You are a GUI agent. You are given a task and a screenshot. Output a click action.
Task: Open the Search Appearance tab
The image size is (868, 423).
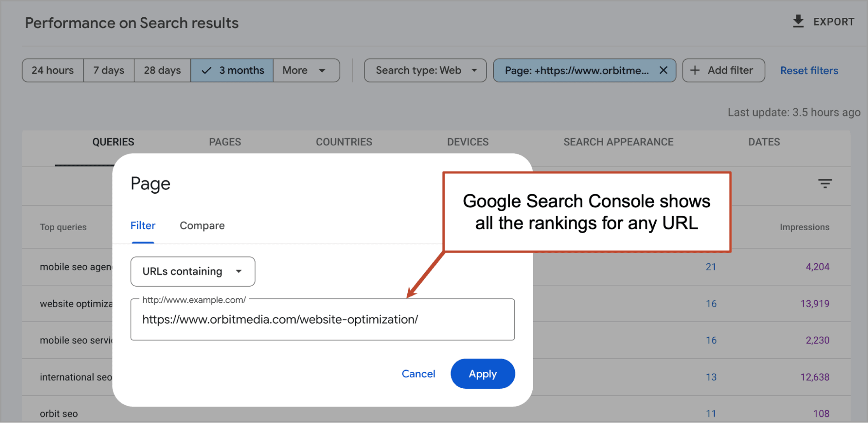[618, 142]
